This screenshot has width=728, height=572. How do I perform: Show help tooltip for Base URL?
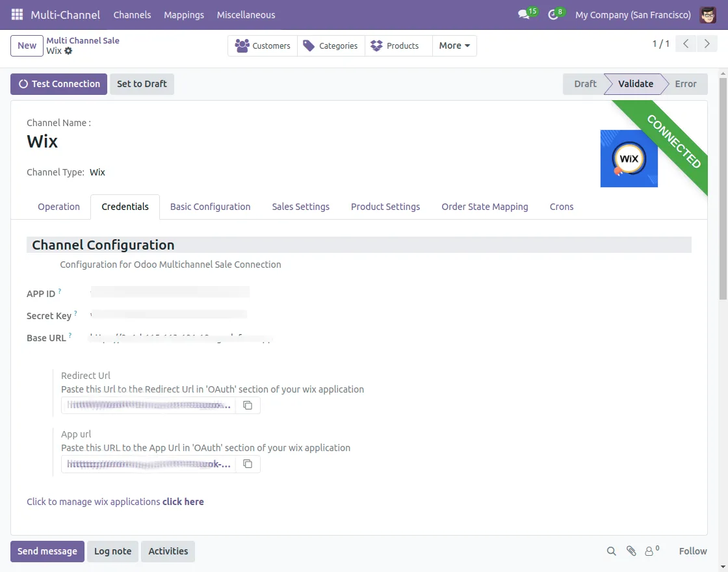point(70,335)
